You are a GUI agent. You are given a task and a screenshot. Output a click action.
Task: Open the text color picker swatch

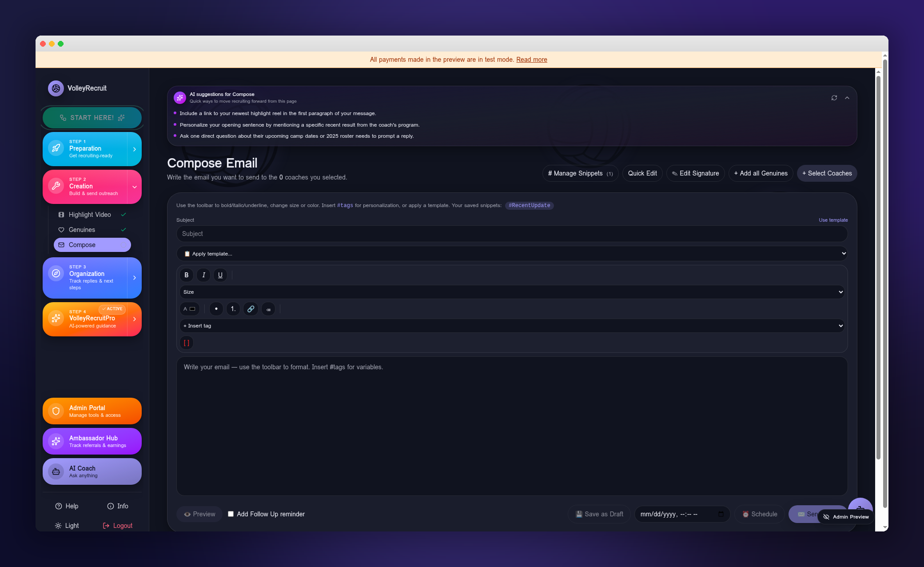click(x=192, y=309)
